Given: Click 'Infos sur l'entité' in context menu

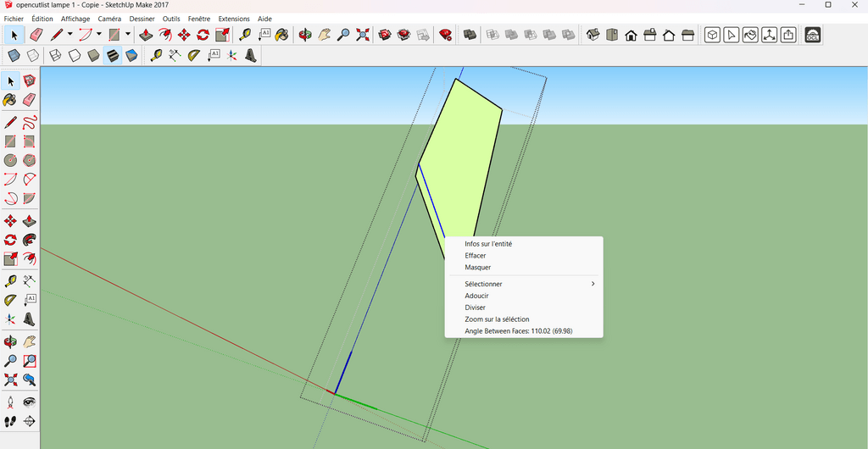Looking at the screenshot, I should [x=488, y=244].
